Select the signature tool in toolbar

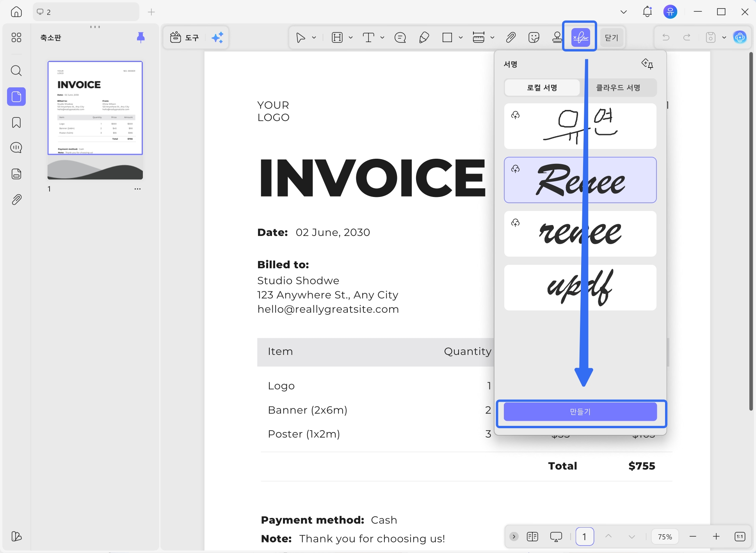[x=580, y=37]
